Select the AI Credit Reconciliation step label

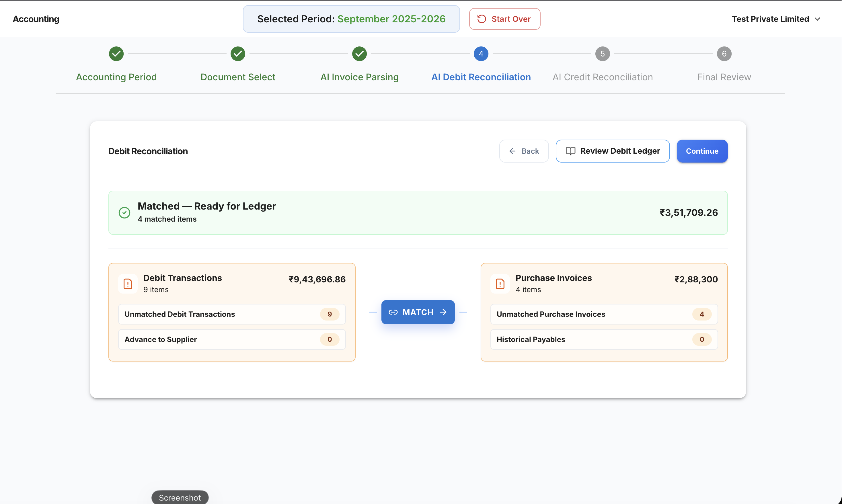coord(603,77)
